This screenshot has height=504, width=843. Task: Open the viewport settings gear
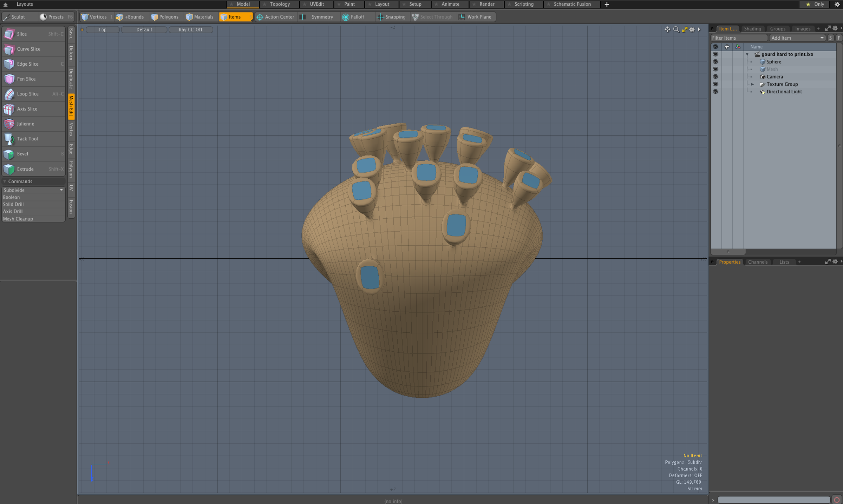coord(692,29)
